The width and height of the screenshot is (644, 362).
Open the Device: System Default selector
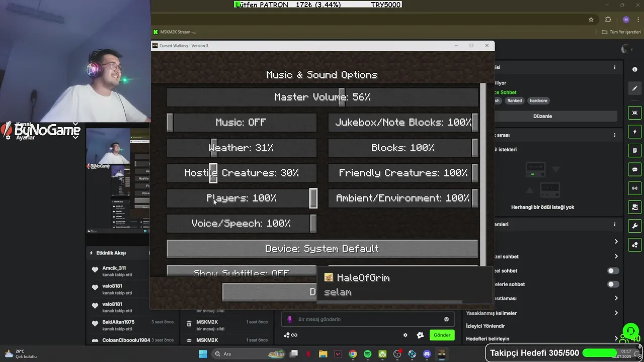click(x=322, y=248)
